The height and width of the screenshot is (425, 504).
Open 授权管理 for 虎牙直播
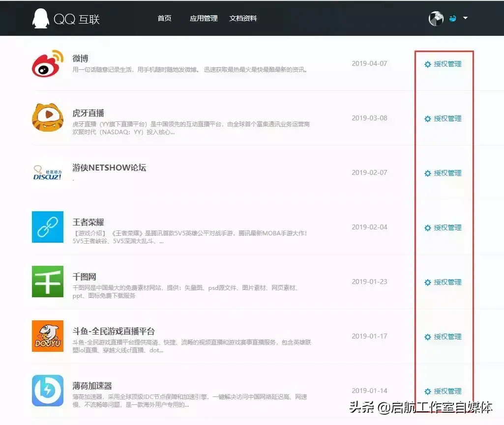(443, 118)
